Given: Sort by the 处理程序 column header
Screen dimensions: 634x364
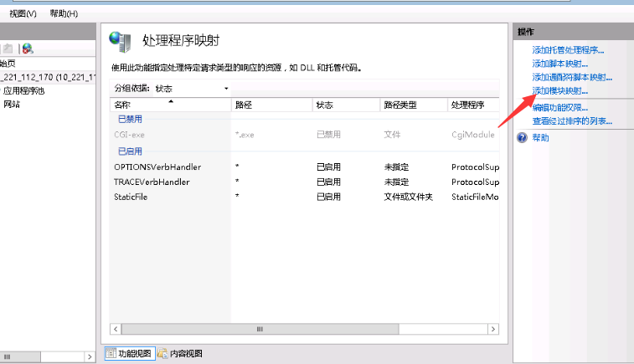Looking at the screenshot, I should pyautogui.click(x=473, y=105).
